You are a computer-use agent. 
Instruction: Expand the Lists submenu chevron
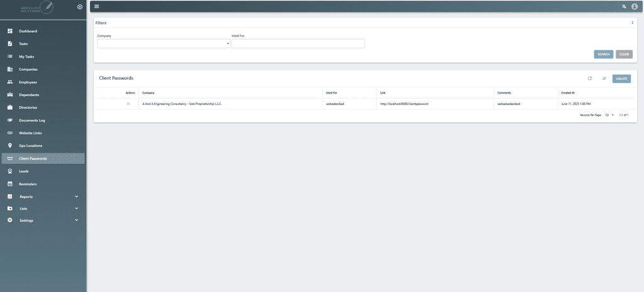click(x=76, y=208)
